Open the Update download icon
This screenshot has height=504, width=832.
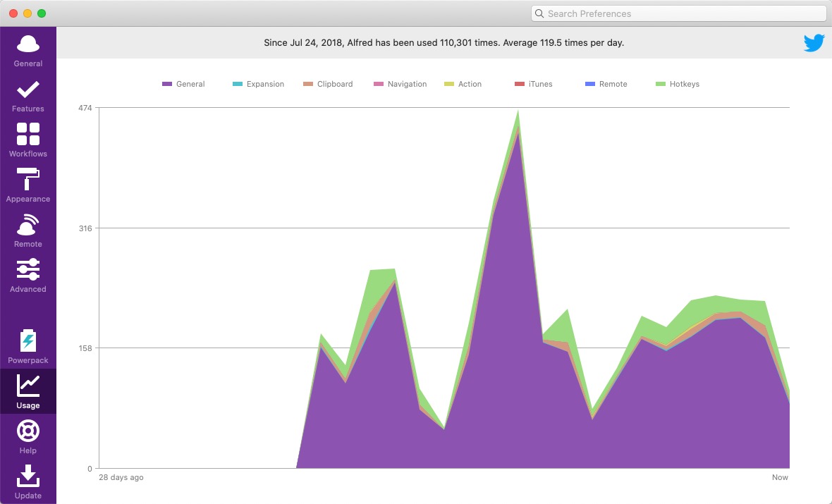28,476
